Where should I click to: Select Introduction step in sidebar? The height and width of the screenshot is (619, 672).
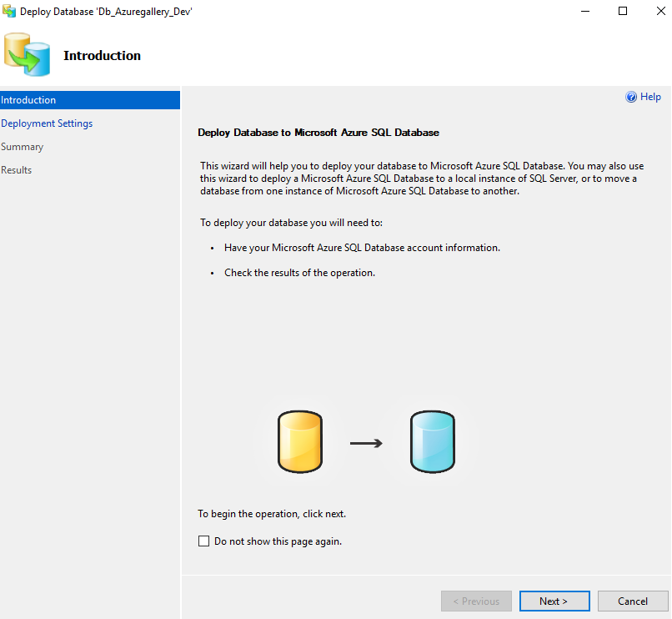(x=90, y=100)
